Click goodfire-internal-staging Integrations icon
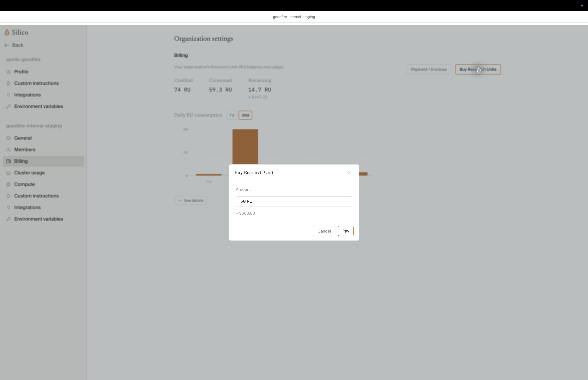This screenshot has width=588, height=380. [x=9, y=208]
